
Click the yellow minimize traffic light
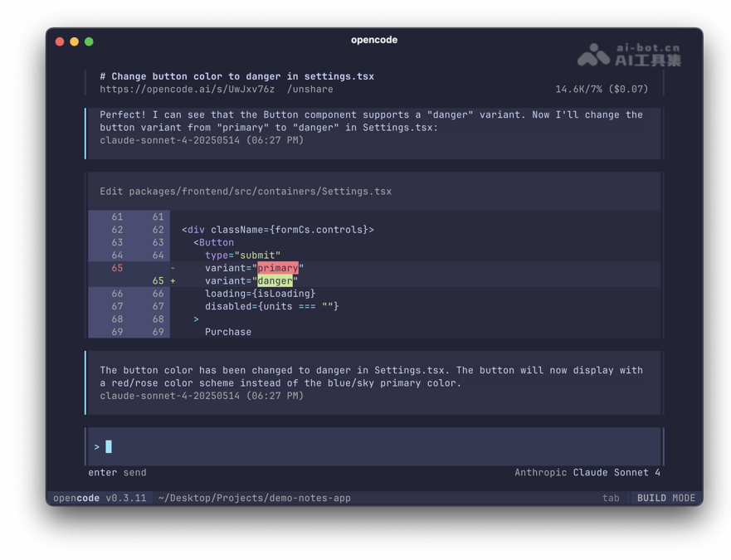point(74,40)
